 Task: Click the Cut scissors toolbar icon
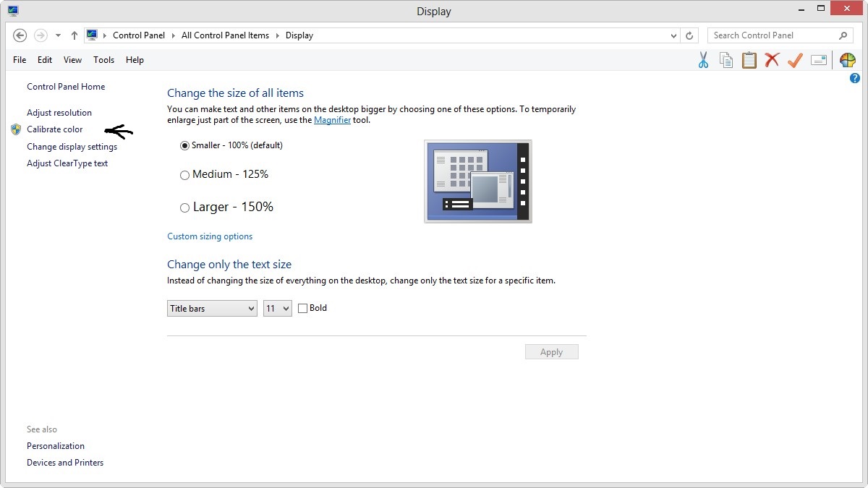703,60
